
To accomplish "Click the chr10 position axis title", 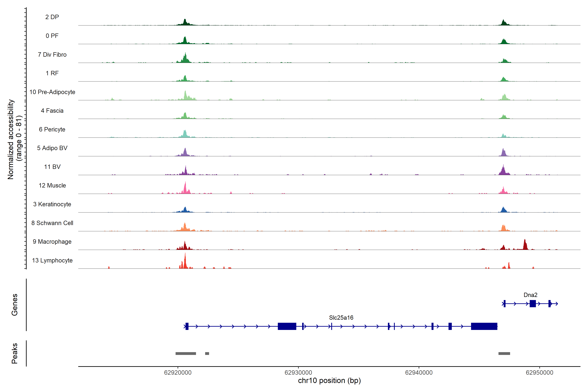I will point(329,381).
